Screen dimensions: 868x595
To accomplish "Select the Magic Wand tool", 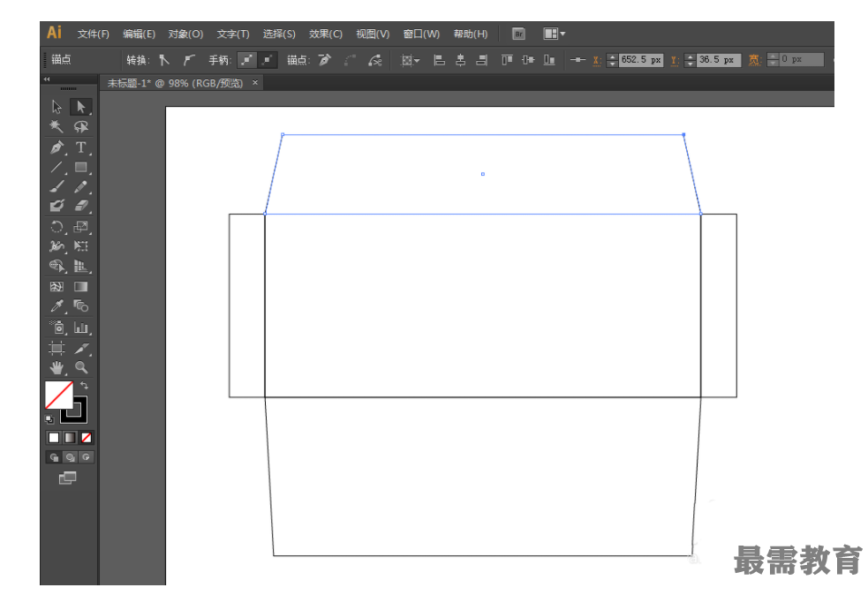I will click(57, 127).
